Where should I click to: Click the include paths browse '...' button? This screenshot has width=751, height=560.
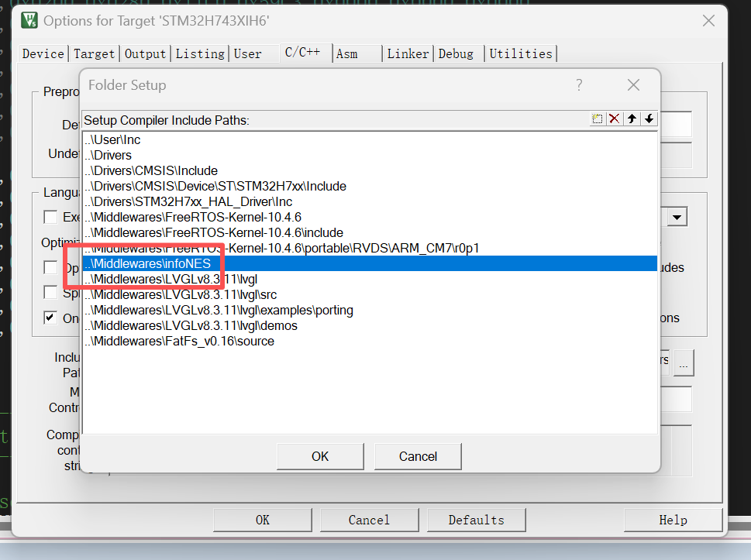click(x=684, y=362)
